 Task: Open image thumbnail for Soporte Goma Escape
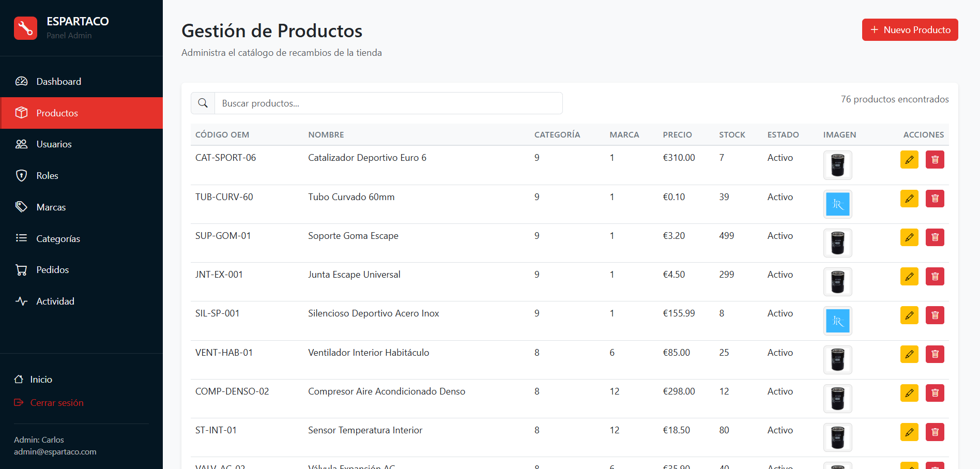coord(837,243)
